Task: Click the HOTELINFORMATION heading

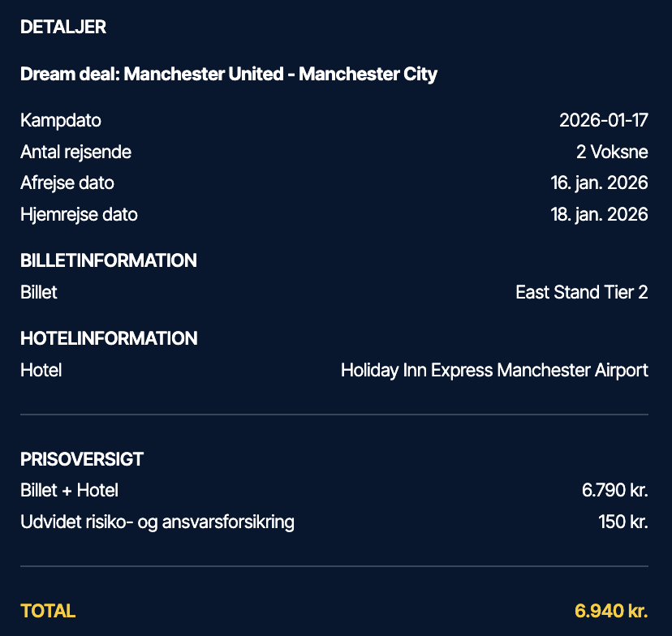Action: point(109,338)
